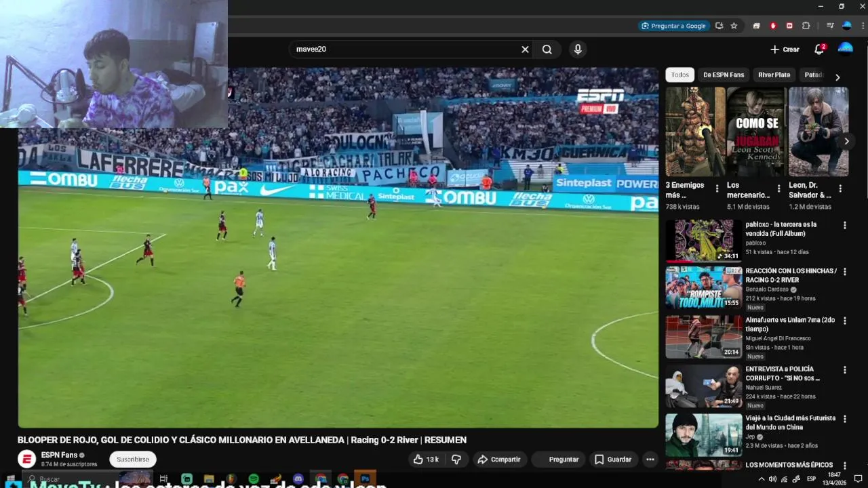The height and width of the screenshot is (488, 868).
Task: Open the taskbar volume speaker icon
Action: (x=772, y=479)
